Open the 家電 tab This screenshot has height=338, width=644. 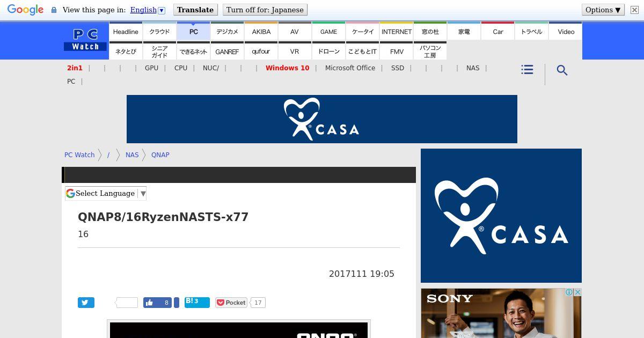click(464, 32)
